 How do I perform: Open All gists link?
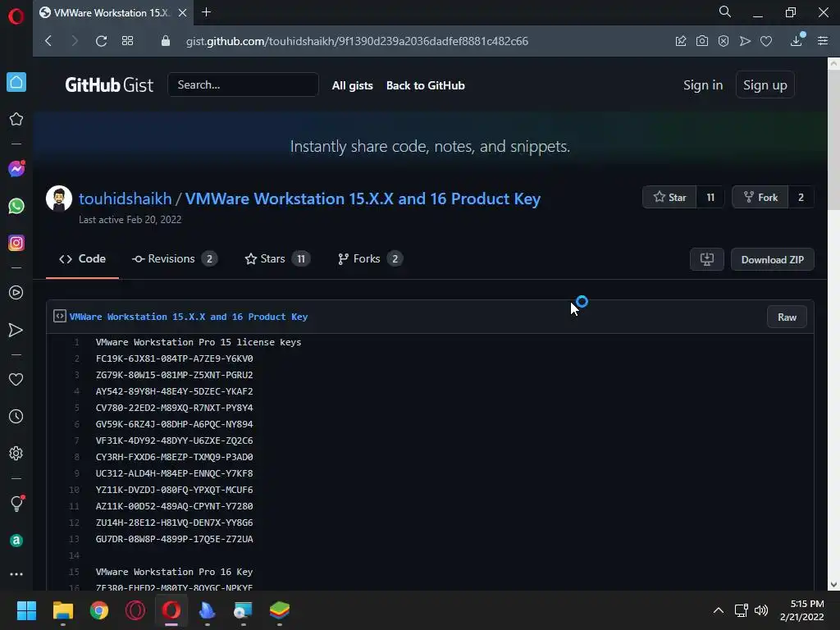[353, 85]
